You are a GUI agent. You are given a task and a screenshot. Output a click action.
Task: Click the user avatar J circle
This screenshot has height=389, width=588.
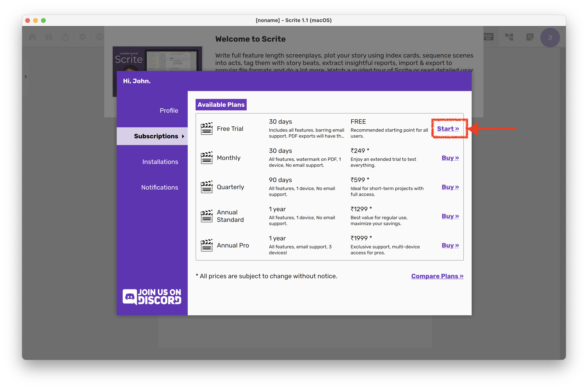click(x=550, y=37)
